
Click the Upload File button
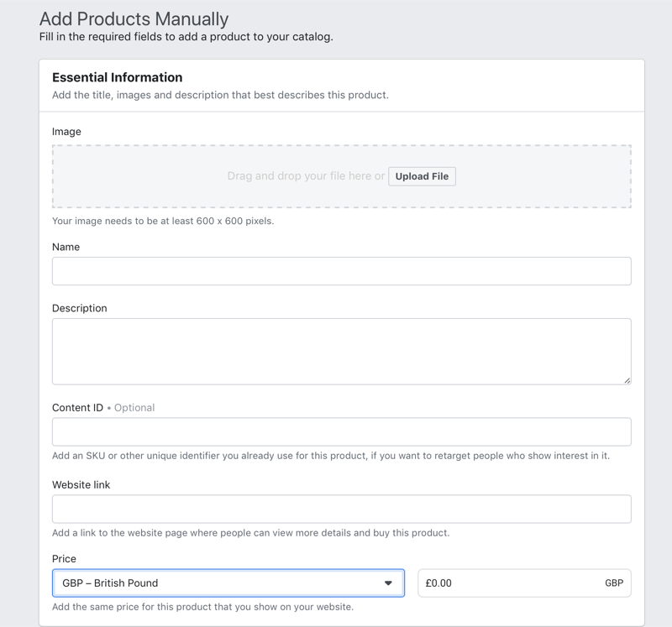422,176
